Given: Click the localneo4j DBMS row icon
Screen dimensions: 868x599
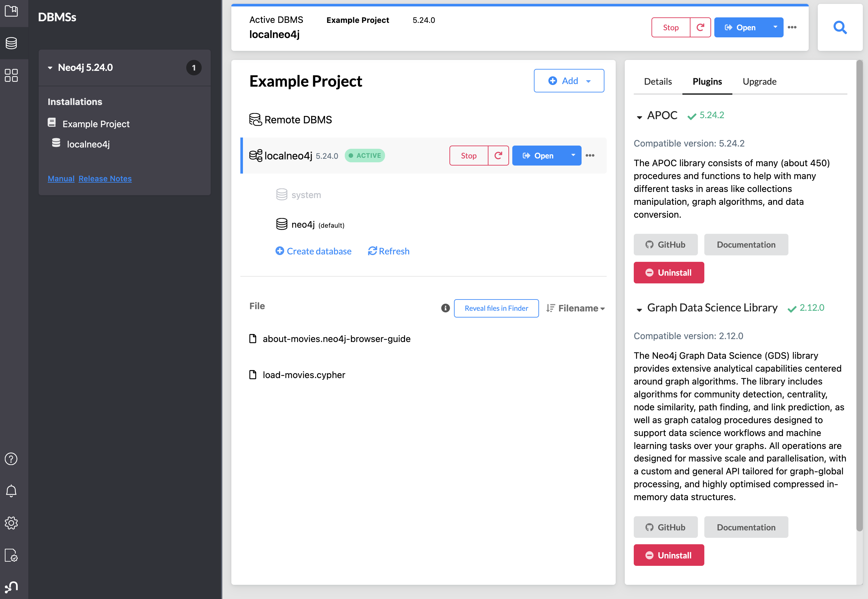Looking at the screenshot, I should tap(256, 155).
